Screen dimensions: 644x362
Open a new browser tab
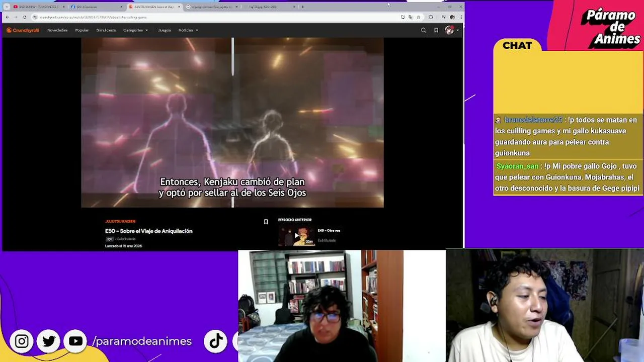pos(302,7)
